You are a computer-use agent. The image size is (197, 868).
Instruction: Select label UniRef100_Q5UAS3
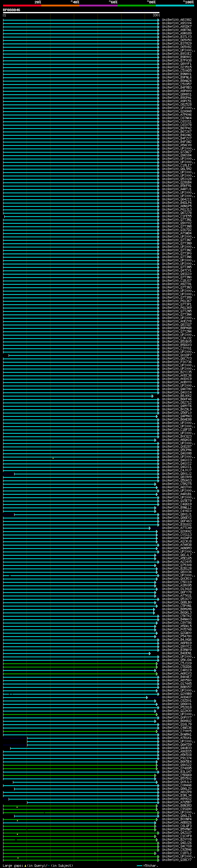pos(177,481)
